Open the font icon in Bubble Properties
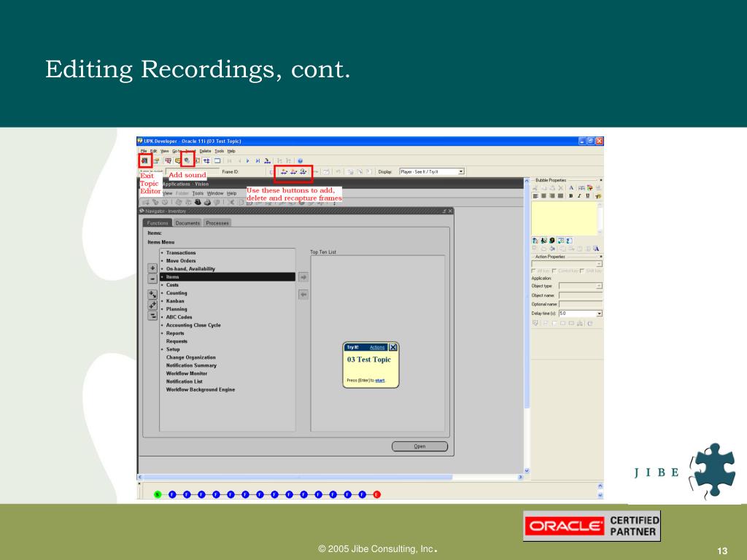Image resolution: width=747 pixels, height=560 pixels. point(571,187)
